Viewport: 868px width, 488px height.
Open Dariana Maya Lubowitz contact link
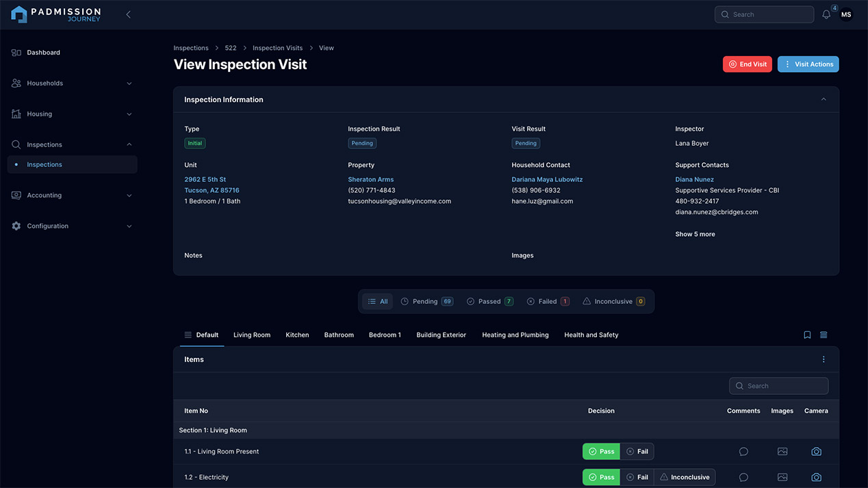(x=547, y=179)
